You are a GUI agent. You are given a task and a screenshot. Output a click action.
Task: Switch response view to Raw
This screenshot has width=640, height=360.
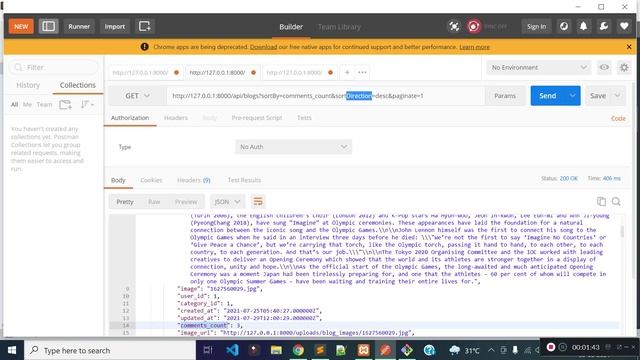pos(154,202)
